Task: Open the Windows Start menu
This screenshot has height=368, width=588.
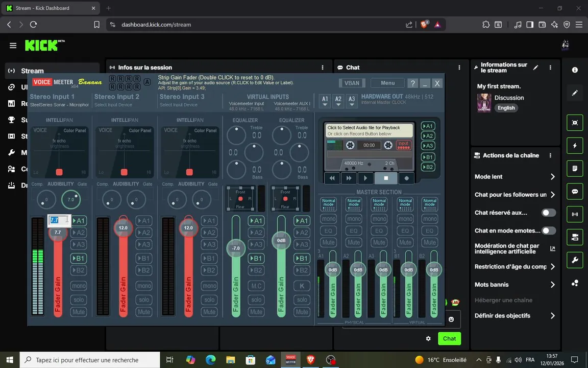Action: click(9, 360)
